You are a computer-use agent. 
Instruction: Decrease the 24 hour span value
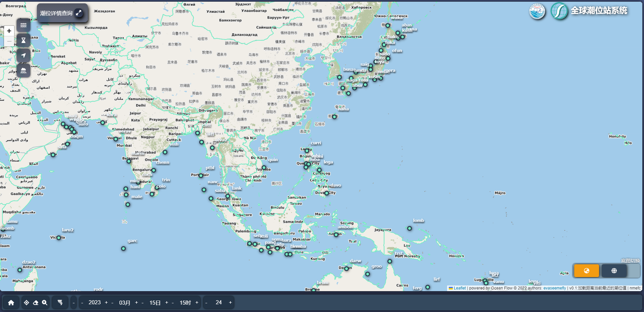click(206, 303)
